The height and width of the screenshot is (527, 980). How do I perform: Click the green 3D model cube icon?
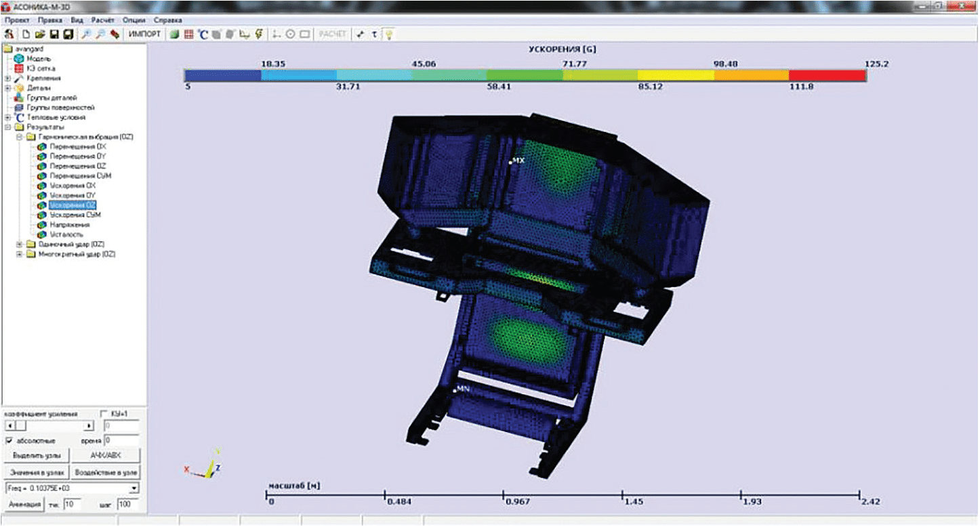(x=175, y=34)
